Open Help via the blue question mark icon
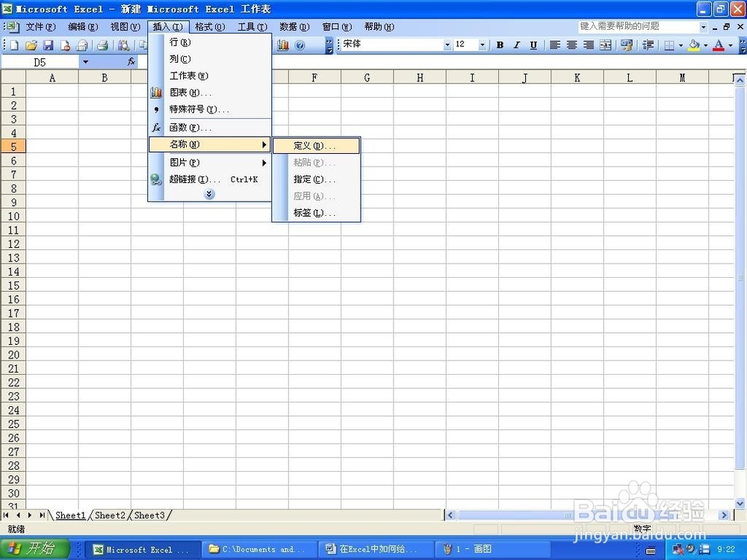 click(300, 46)
